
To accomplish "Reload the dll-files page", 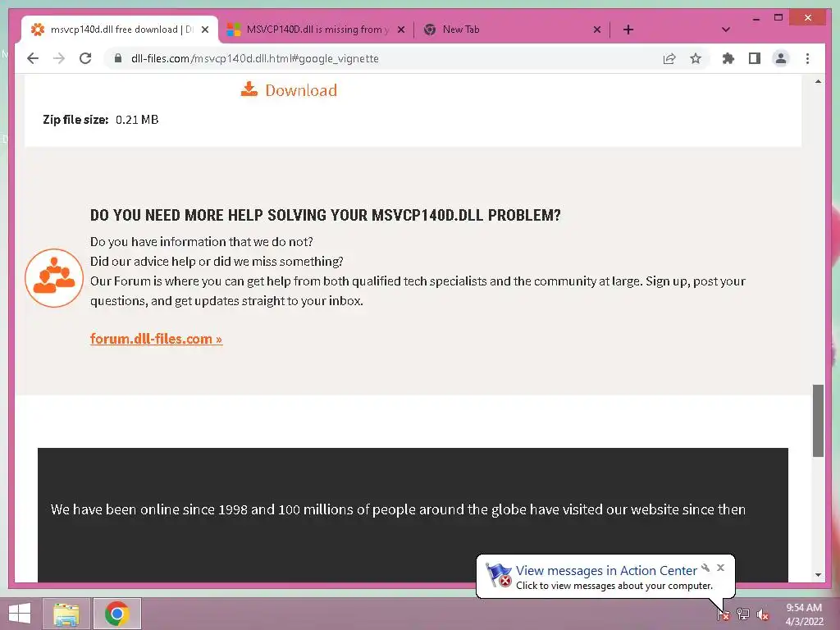I will coord(85,58).
